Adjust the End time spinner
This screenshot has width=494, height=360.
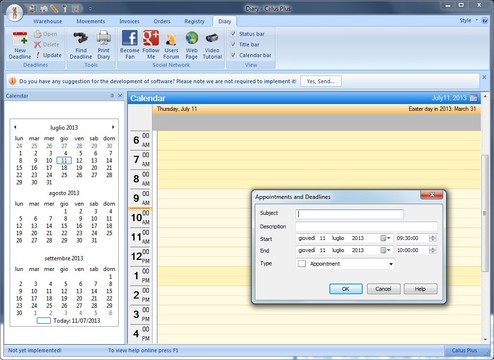[x=433, y=250]
